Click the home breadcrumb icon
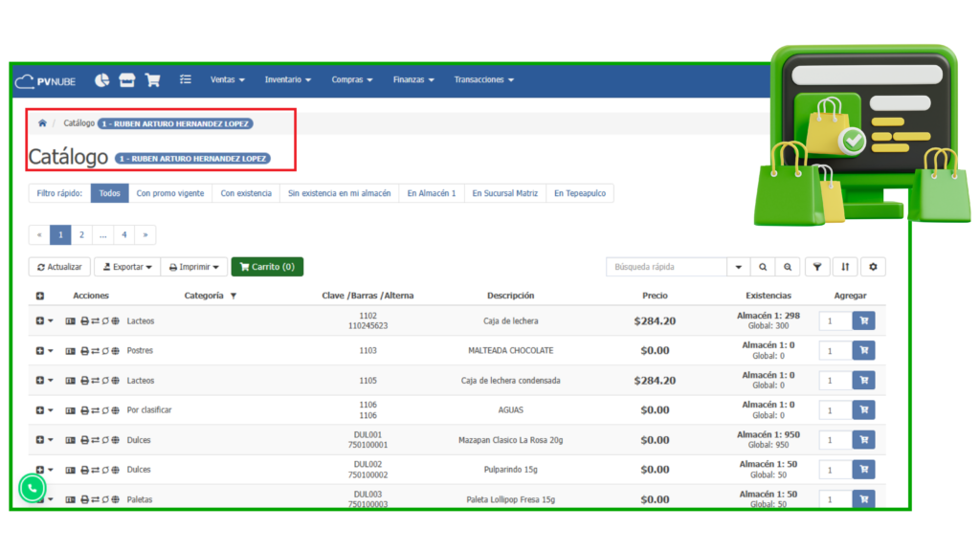The height and width of the screenshot is (551, 980). pos(42,123)
